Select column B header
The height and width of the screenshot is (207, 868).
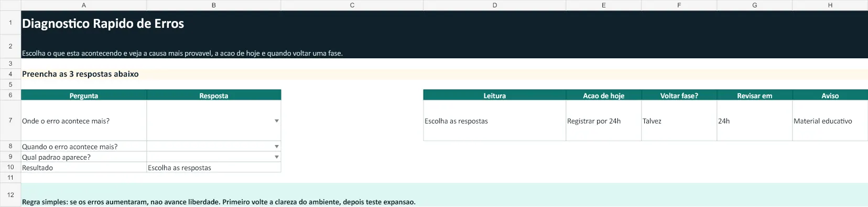tap(214, 5)
